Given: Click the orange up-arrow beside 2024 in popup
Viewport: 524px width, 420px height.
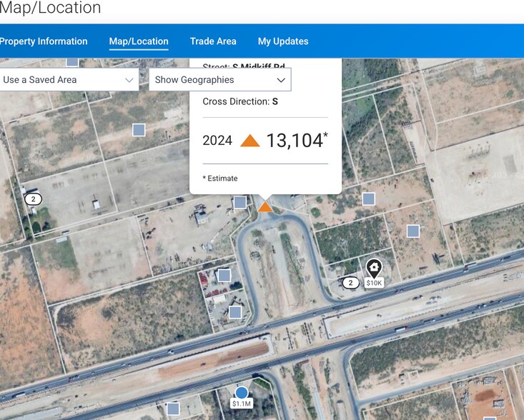Looking at the screenshot, I should coord(249,141).
